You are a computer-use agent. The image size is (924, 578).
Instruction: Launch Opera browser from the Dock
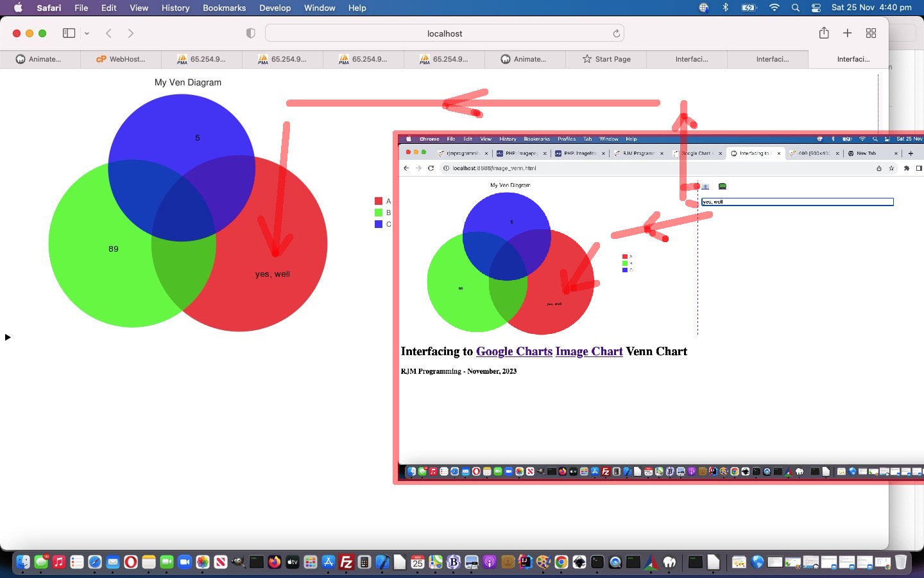click(x=131, y=563)
